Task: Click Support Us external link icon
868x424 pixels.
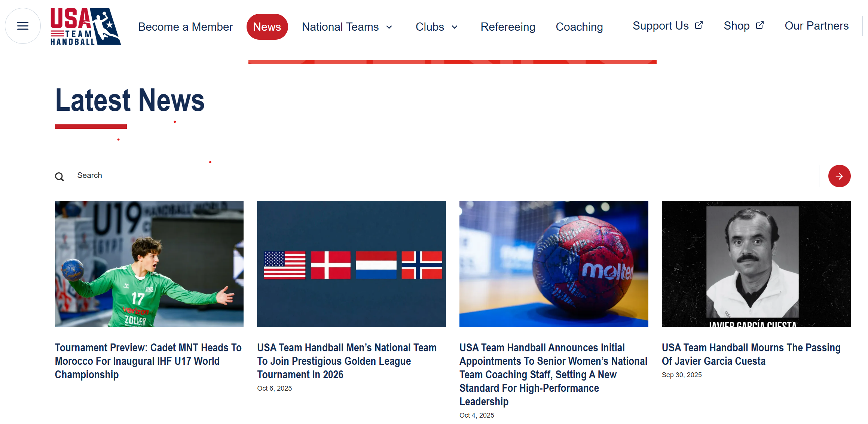Action: click(x=699, y=25)
